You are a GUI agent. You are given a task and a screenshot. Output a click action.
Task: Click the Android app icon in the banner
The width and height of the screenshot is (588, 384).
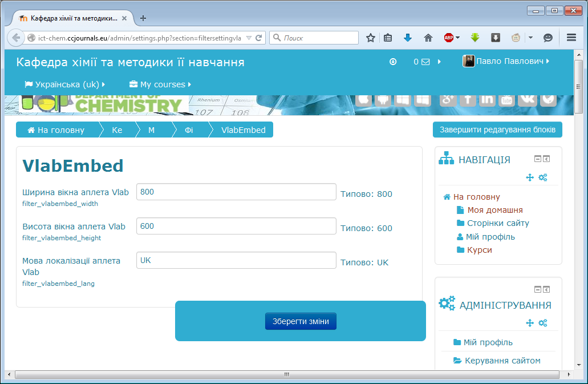[x=383, y=99]
